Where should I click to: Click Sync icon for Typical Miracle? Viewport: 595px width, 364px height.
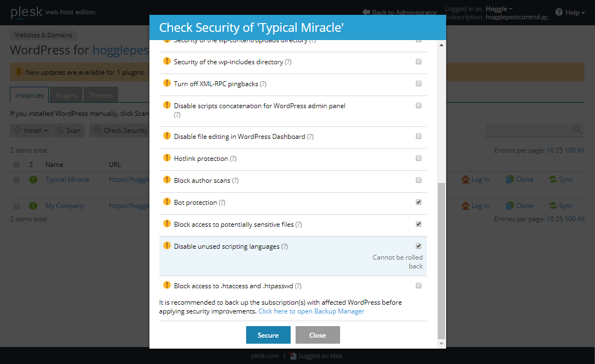click(553, 180)
